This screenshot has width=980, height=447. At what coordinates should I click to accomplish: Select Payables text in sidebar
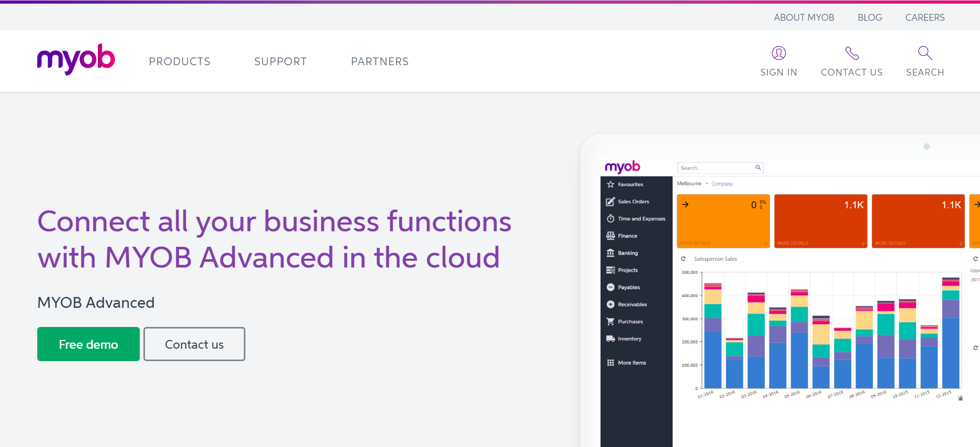[629, 287]
